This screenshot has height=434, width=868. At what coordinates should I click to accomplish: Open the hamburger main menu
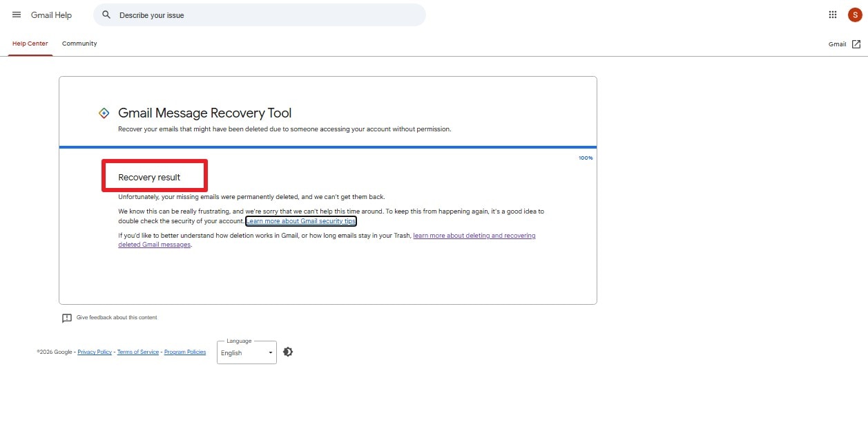click(x=17, y=15)
